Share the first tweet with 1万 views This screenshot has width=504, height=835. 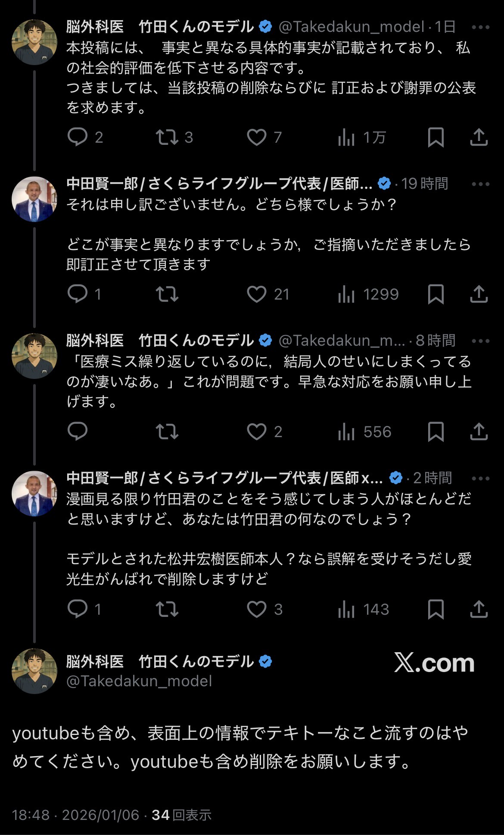tap(479, 138)
